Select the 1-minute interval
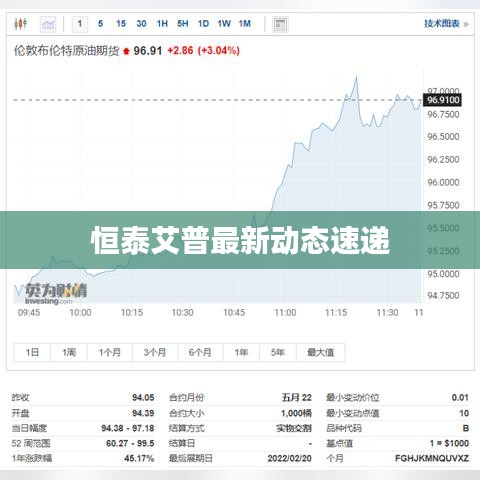 click(80, 24)
